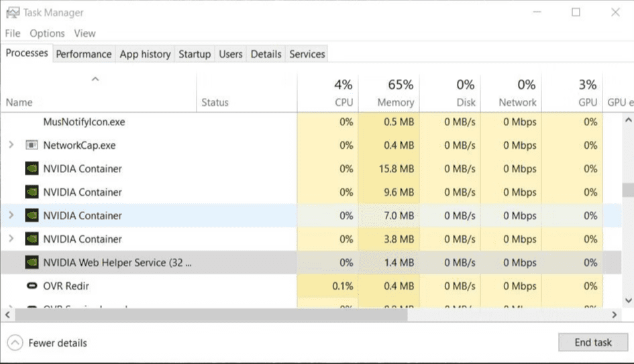Click the horizontal scrollbar right arrow
Image resolution: width=634 pixels, height=364 pixels.
click(614, 314)
